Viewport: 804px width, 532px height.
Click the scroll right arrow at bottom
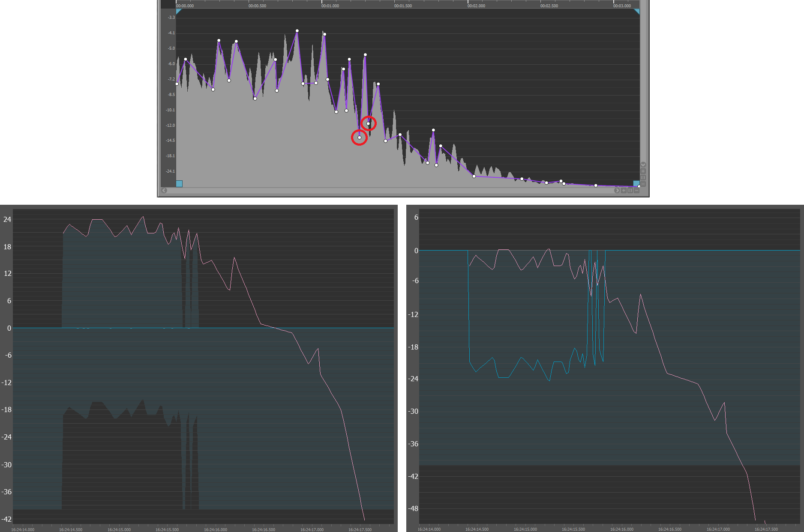pos(617,191)
